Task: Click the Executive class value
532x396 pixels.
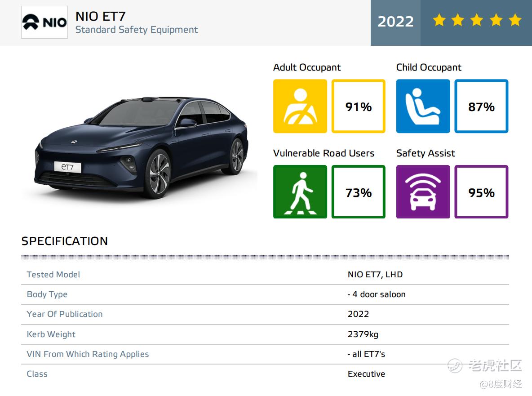Action: pos(366,374)
